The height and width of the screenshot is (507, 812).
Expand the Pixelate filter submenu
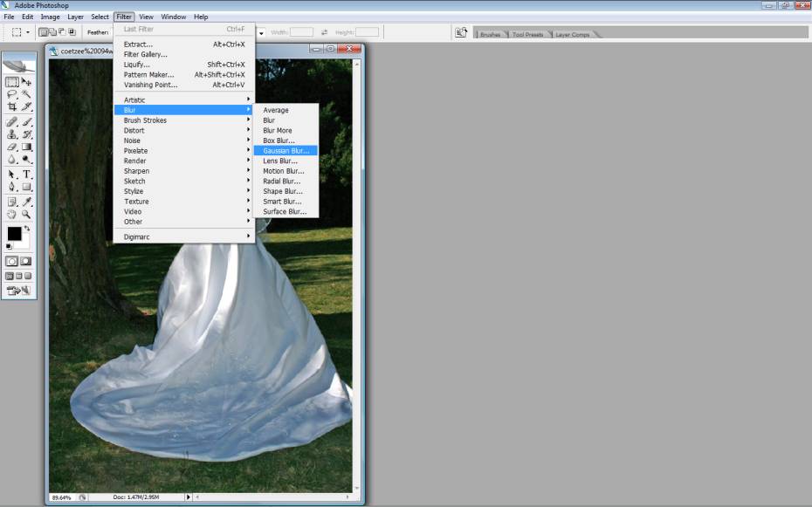click(x=184, y=151)
